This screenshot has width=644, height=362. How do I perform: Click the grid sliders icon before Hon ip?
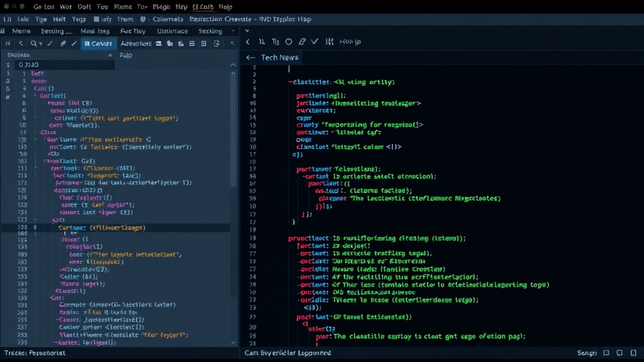(x=329, y=41)
